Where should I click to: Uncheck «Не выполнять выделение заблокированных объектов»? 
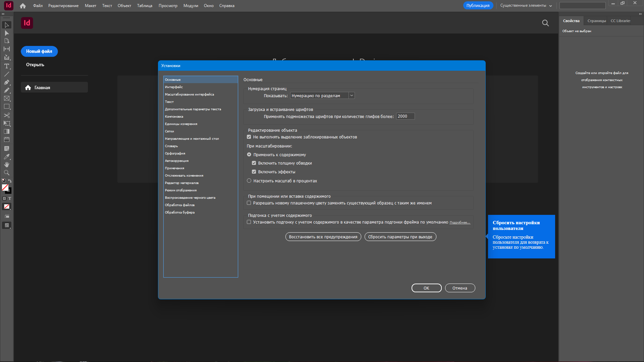tap(249, 137)
